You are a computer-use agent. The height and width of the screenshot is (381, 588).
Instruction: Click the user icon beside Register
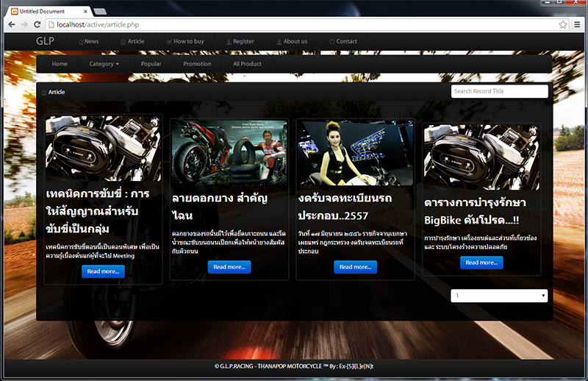pos(229,42)
